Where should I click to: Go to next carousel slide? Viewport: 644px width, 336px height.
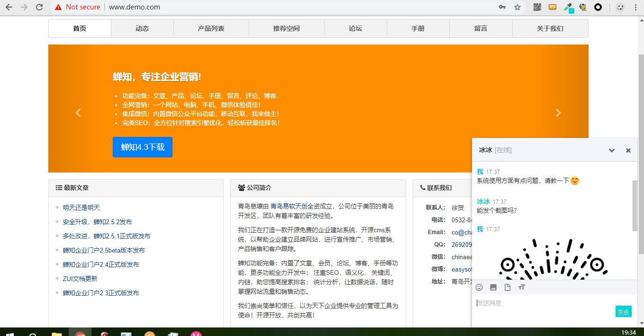coord(558,113)
